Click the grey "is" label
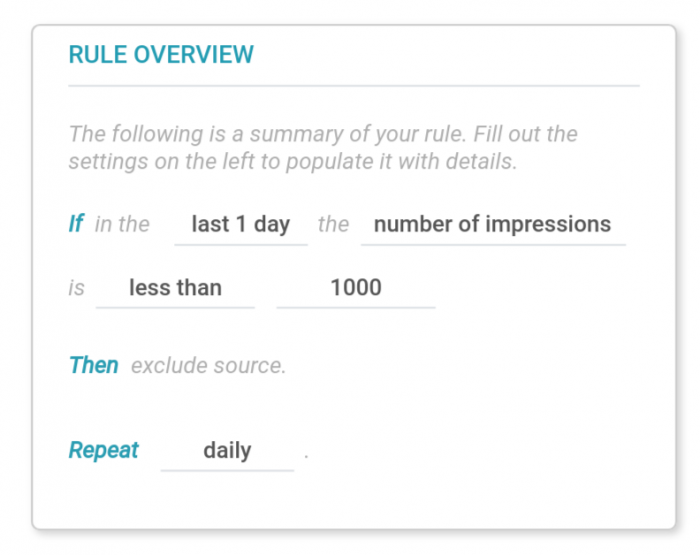700x555 pixels. coord(77,288)
